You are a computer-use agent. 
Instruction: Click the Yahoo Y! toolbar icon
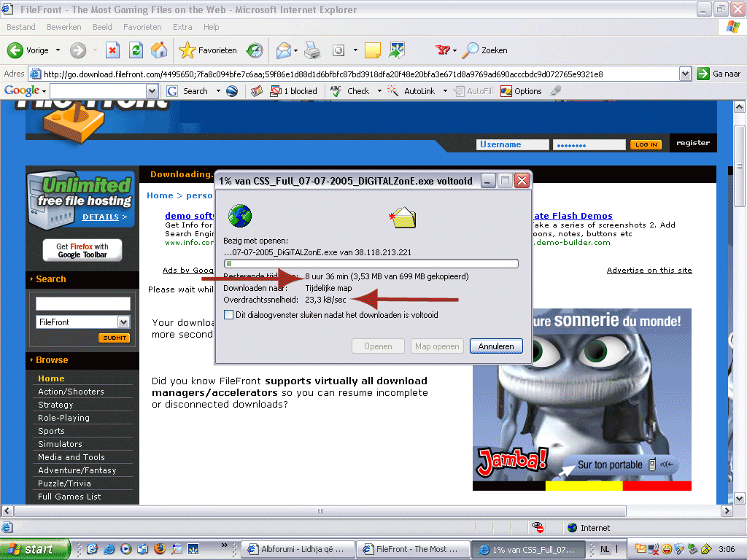tap(443, 50)
